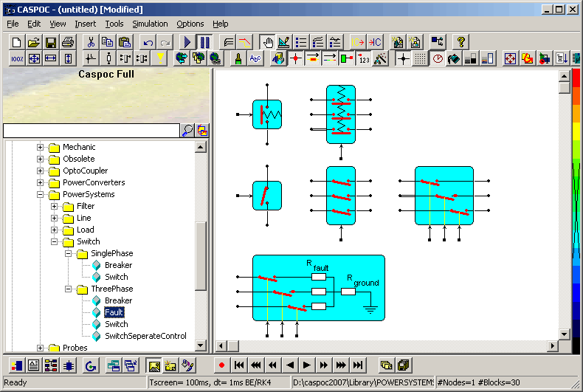Fit width with the horizontal arrows icon
This screenshot has width=583, height=392.
(51, 58)
